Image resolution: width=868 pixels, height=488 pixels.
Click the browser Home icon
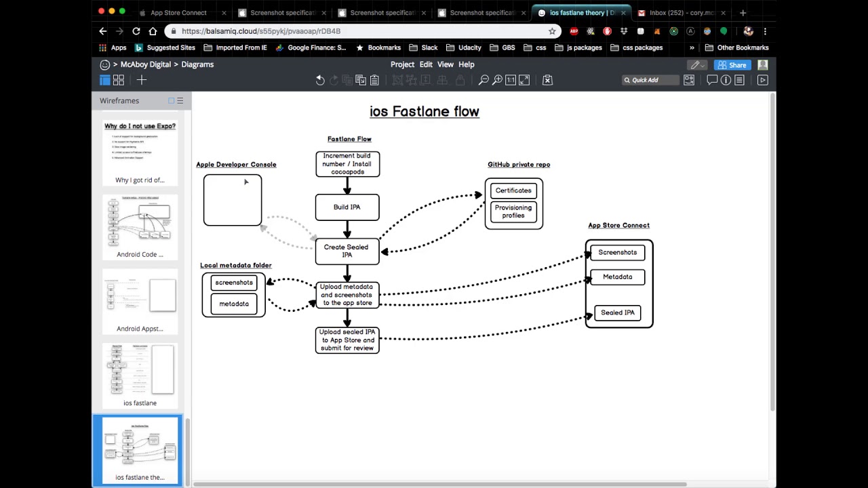coord(153,31)
